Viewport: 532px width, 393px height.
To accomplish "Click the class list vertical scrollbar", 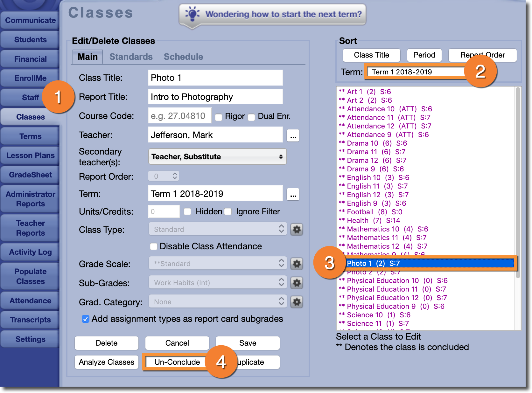I will pos(518,181).
